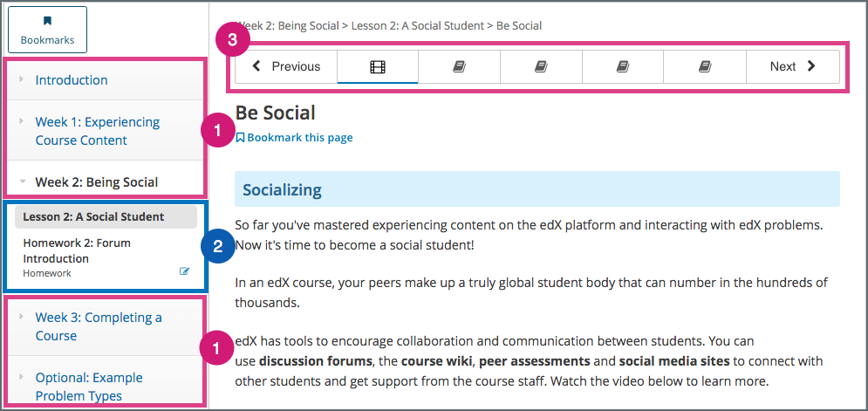Viewport: 868px width, 411px height.
Task: Select the fourth book unit icon
Action: pos(705,66)
